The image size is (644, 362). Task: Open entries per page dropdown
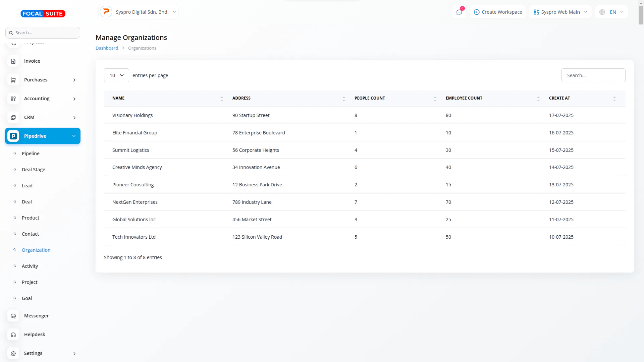(116, 75)
